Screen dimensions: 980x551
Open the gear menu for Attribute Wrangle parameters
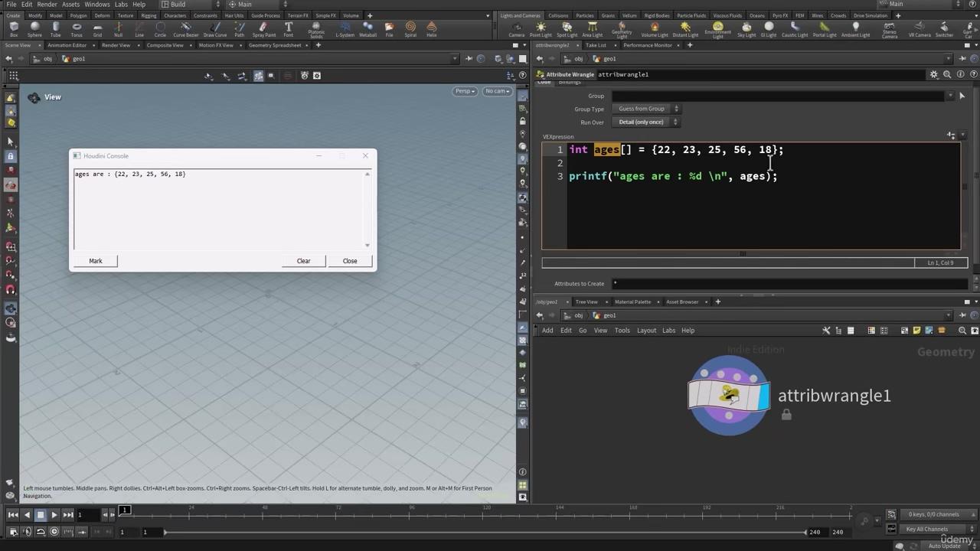[x=933, y=74]
